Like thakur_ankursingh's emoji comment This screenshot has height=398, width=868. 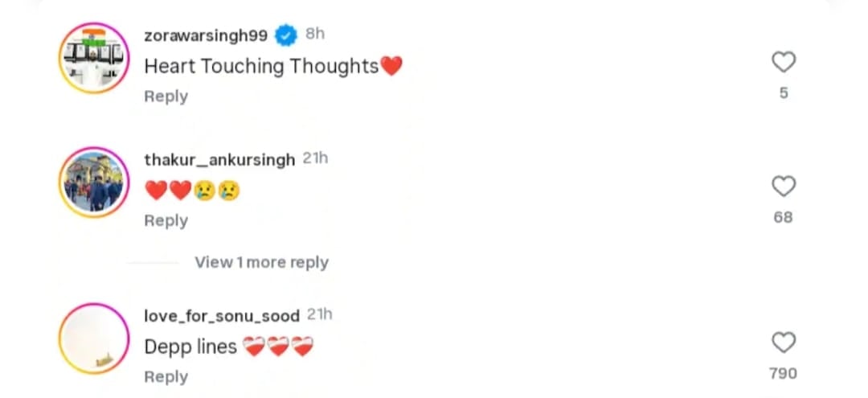coord(783,187)
